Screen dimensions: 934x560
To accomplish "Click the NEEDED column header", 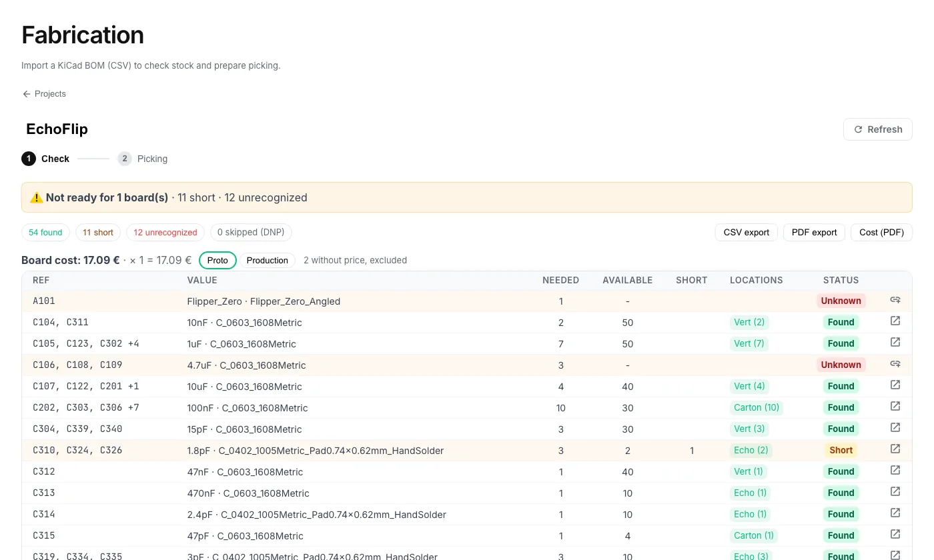I will coord(560,280).
